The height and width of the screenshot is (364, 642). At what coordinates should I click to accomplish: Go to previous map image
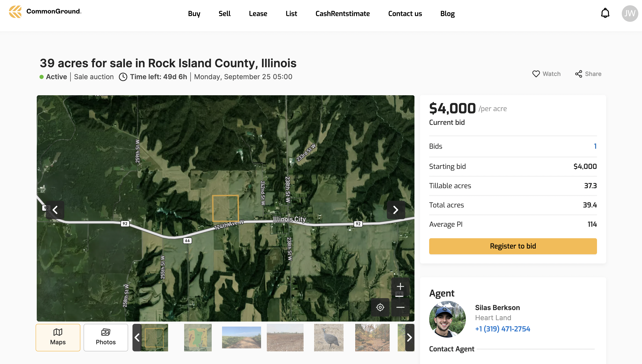55,210
